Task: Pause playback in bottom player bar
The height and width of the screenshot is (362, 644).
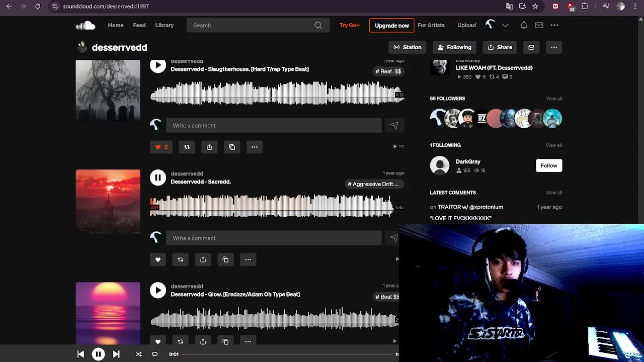Action: [x=98, y=354]
